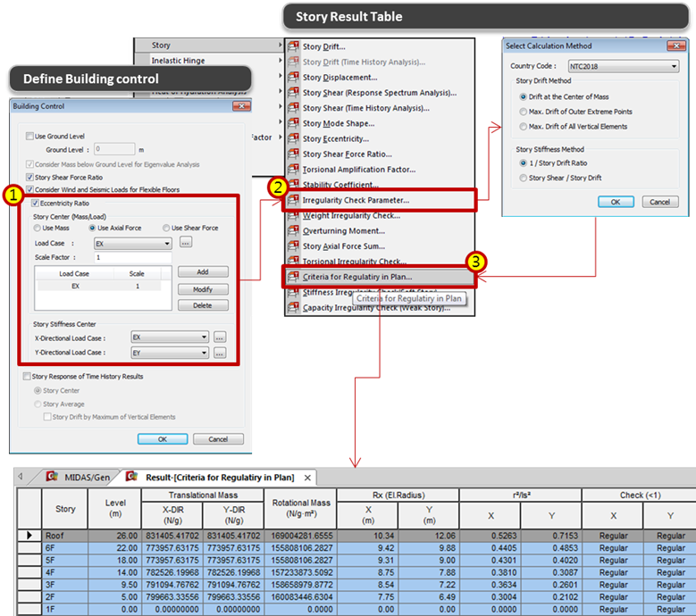The image size is (696, 616).
Task: Click the Weight Irregularity Check icon
Action: 293,215
